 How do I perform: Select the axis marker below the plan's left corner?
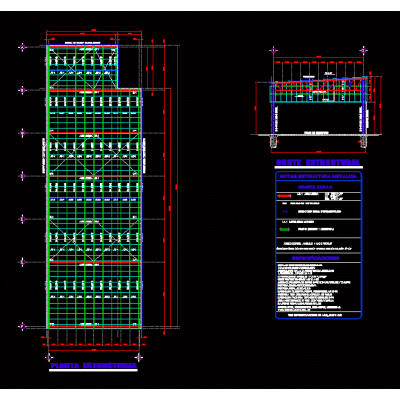[49, 357]
